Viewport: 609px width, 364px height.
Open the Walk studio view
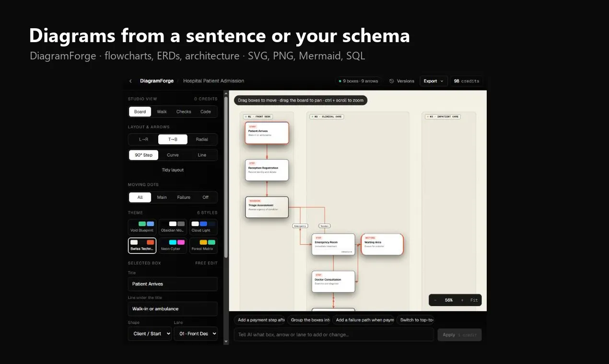[162, 112]
